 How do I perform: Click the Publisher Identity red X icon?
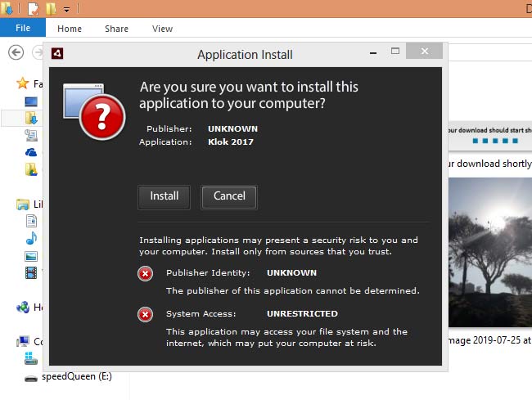[x=145, y=273]
